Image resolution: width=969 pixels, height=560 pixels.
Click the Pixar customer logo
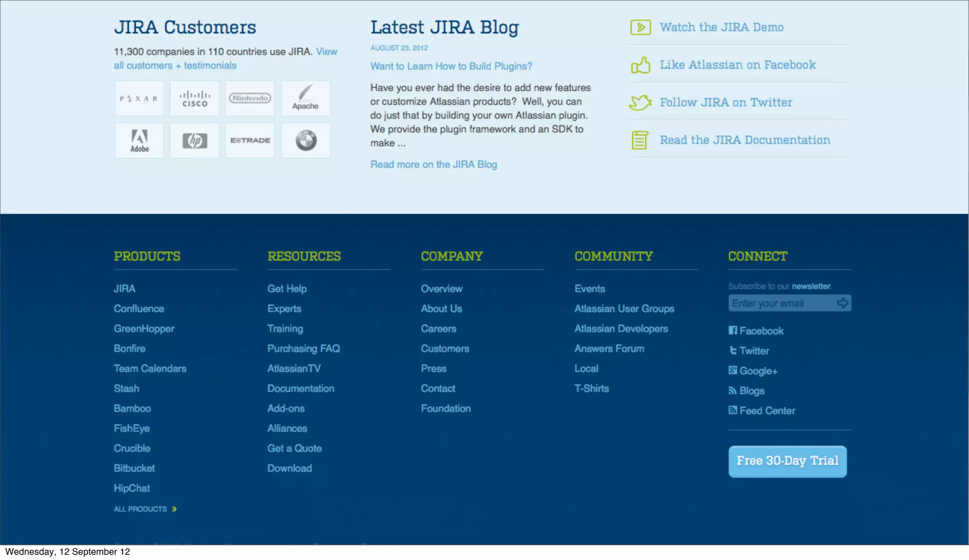click(x=139, y=98)
